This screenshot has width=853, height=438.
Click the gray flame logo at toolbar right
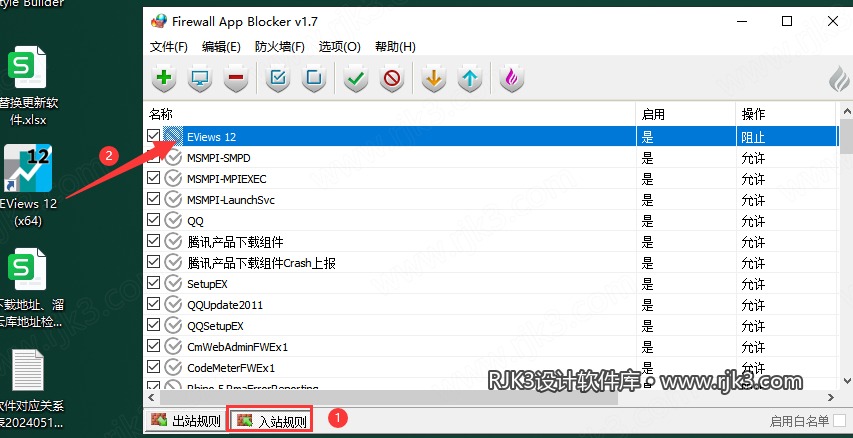839,79
